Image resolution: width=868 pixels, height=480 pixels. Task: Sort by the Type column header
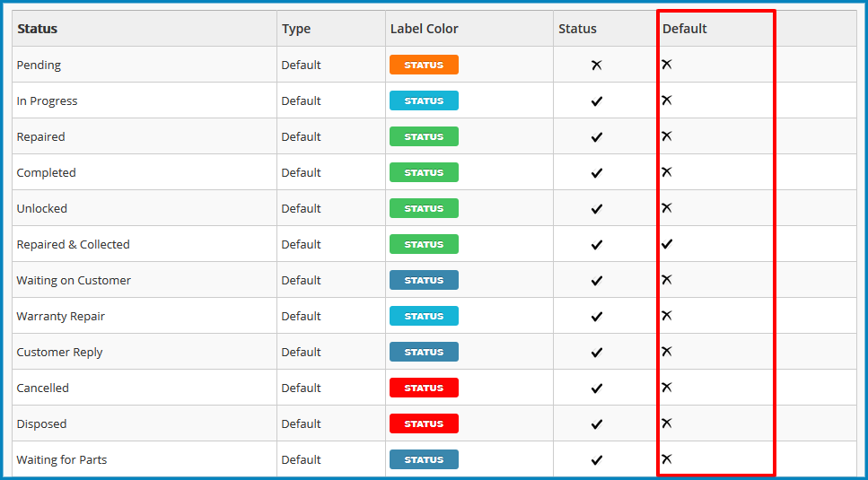(x=296, y=29)
